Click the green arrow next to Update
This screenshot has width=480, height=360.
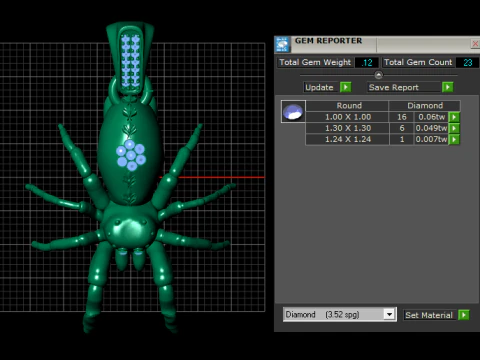click(x=346, y=87)
